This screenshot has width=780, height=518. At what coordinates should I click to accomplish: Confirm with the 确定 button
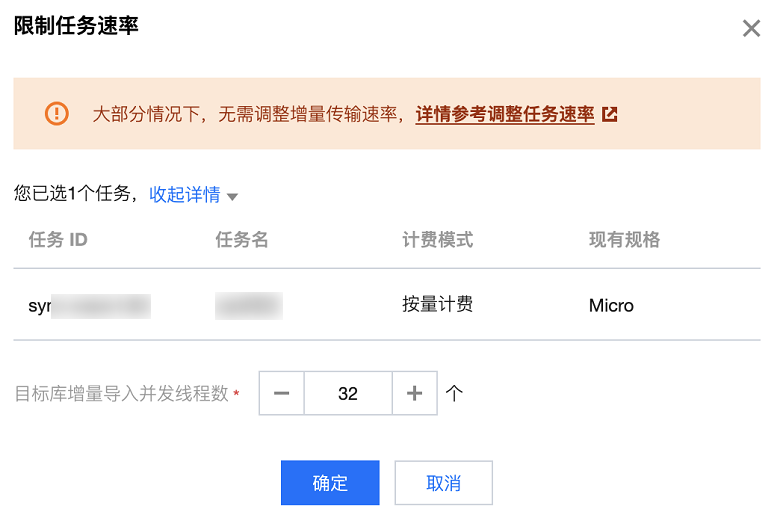click(330, 483)
